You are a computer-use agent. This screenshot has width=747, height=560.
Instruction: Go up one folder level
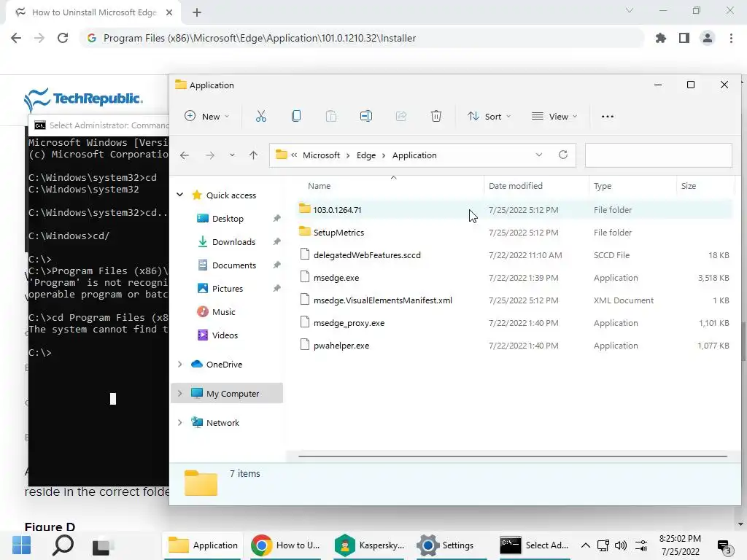point(253,155)
